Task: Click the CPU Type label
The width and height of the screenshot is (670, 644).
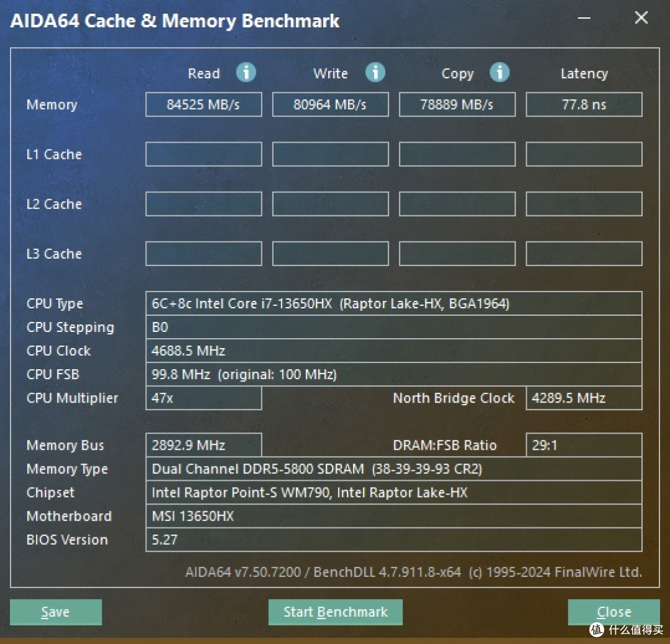Action: 55,304
